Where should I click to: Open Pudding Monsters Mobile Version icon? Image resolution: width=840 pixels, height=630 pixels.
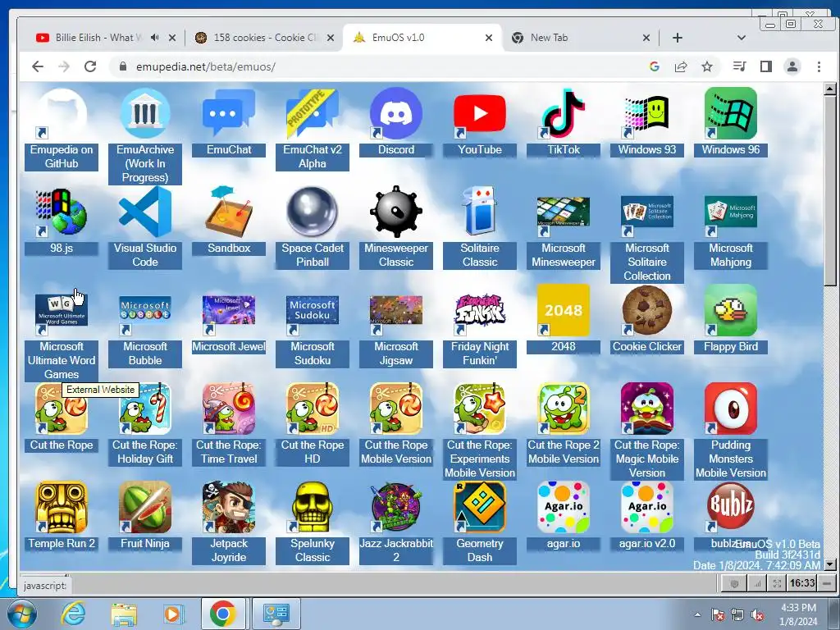tap(731, 409)
